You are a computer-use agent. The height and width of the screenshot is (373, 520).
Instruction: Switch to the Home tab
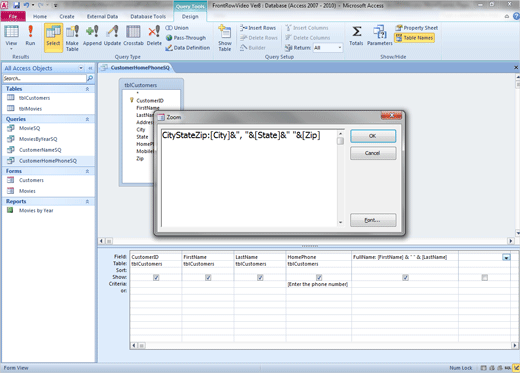[x=40, y=16]
